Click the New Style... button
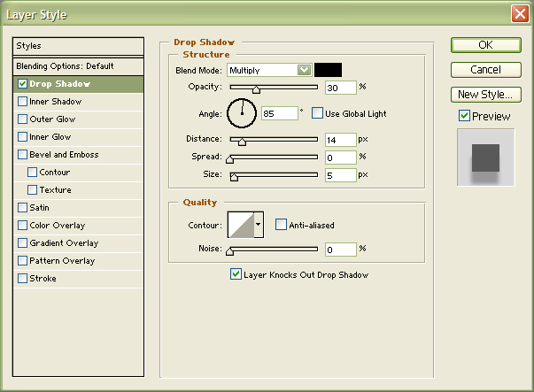The height and width of the screenshot is (392, 534). tap(485, 95)
